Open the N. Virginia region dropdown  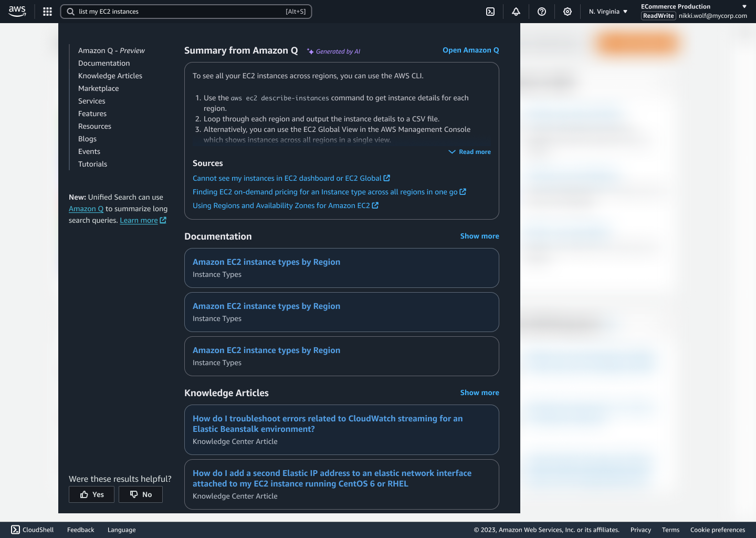coord(608,12)
